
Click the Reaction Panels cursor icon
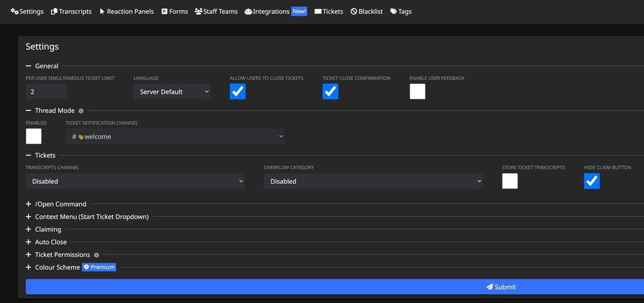coord(102,11)
